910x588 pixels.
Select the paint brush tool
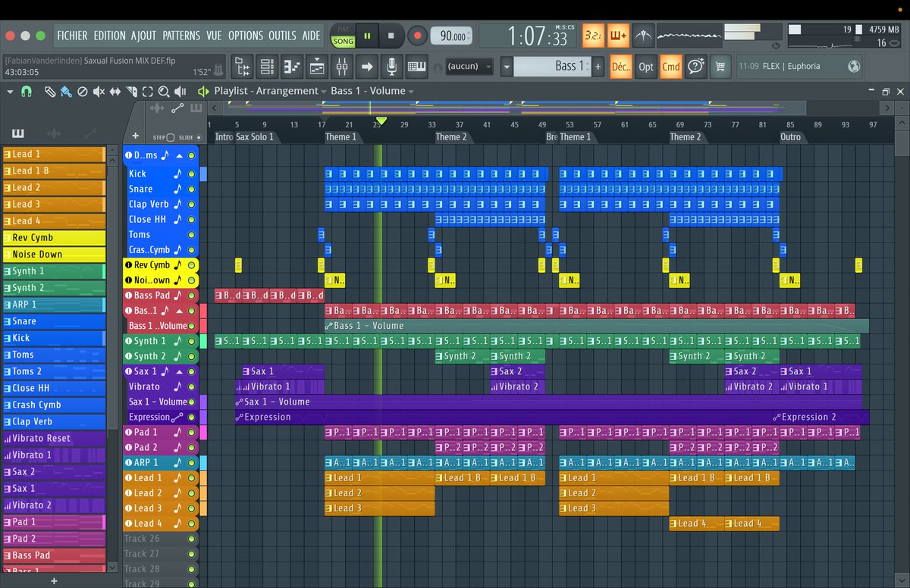pos(66,92)
